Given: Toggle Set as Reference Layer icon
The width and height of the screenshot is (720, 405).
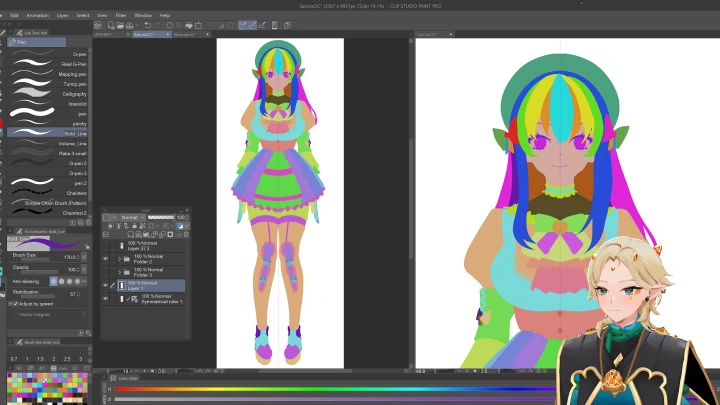Looking at the screenshot, I should [118, 226].
